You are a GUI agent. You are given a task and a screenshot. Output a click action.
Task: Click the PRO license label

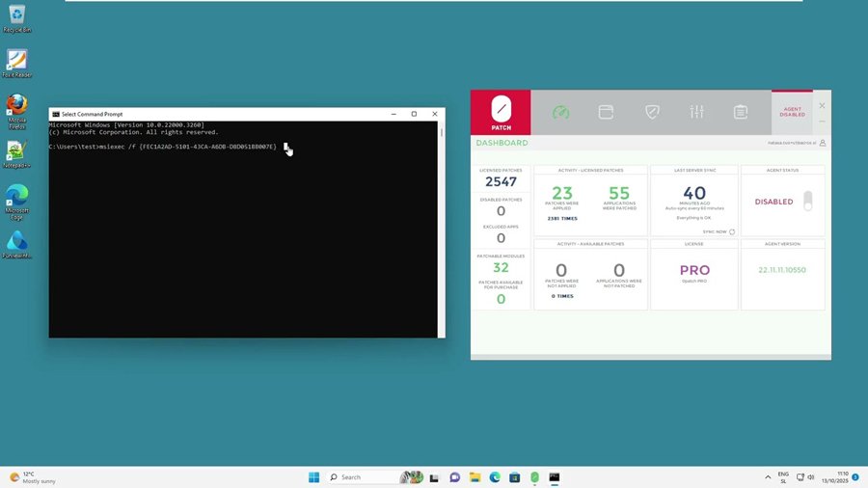click(694, 270)
